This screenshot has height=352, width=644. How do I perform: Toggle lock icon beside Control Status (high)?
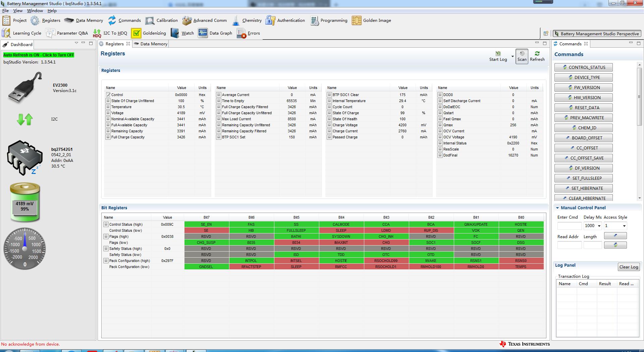[x=106, y=224]
